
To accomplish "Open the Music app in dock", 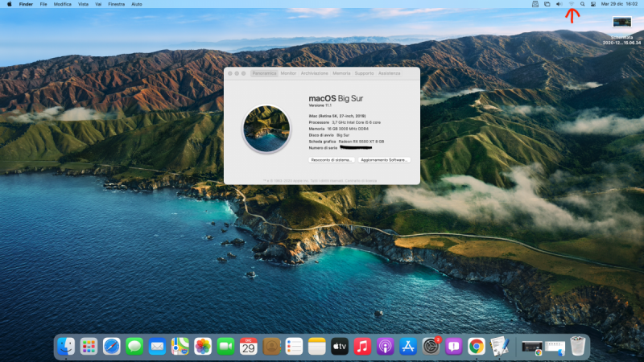I will (362, 347).
